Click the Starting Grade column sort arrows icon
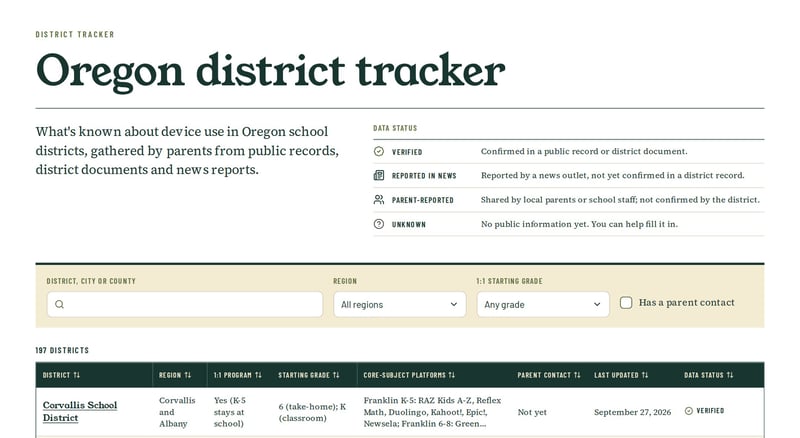 click(x=336, y=375)
